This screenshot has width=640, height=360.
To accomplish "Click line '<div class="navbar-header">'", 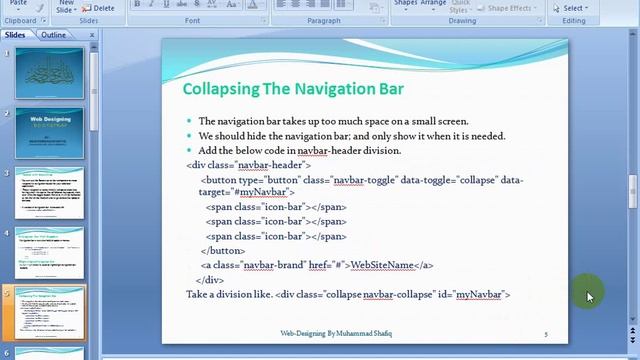I will coord(249,165).
